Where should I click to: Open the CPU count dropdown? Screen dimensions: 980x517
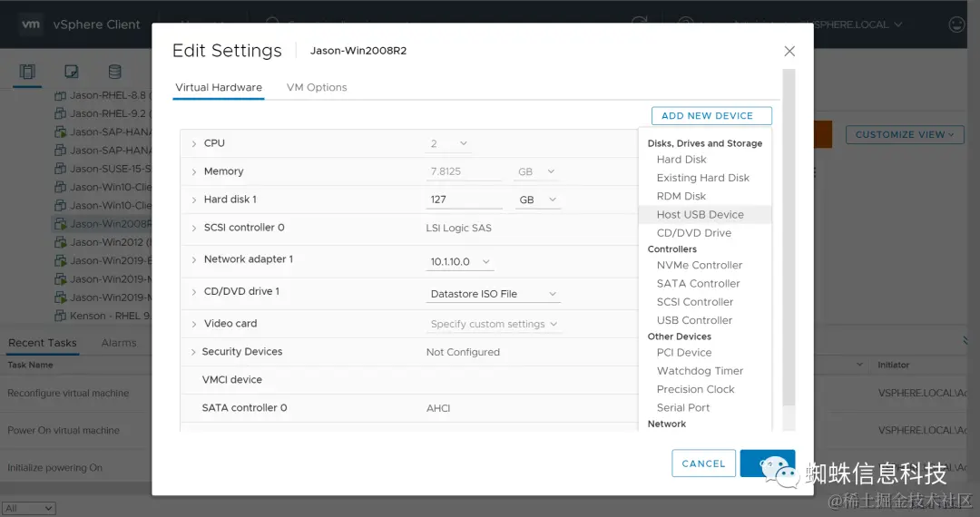(x=448, y=143)
